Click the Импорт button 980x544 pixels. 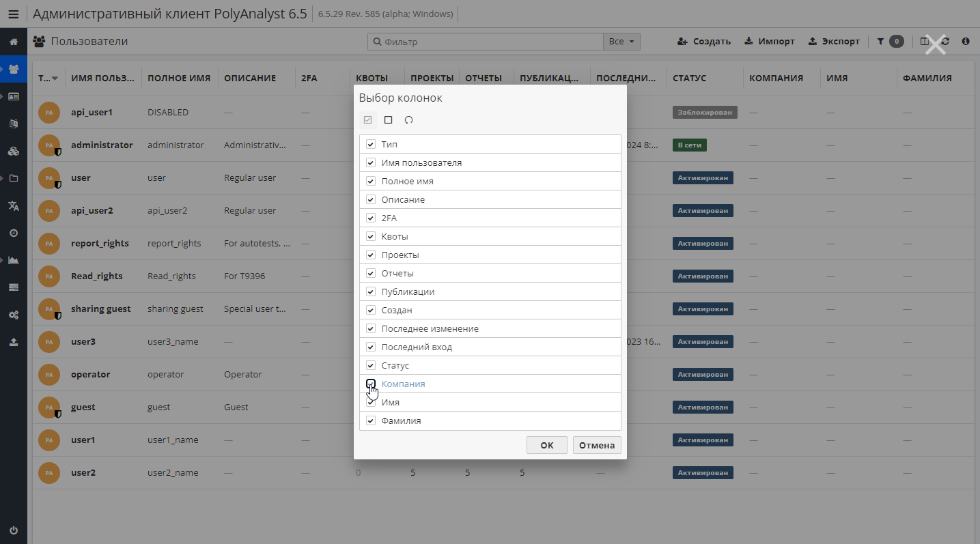[x=770, y=42]
